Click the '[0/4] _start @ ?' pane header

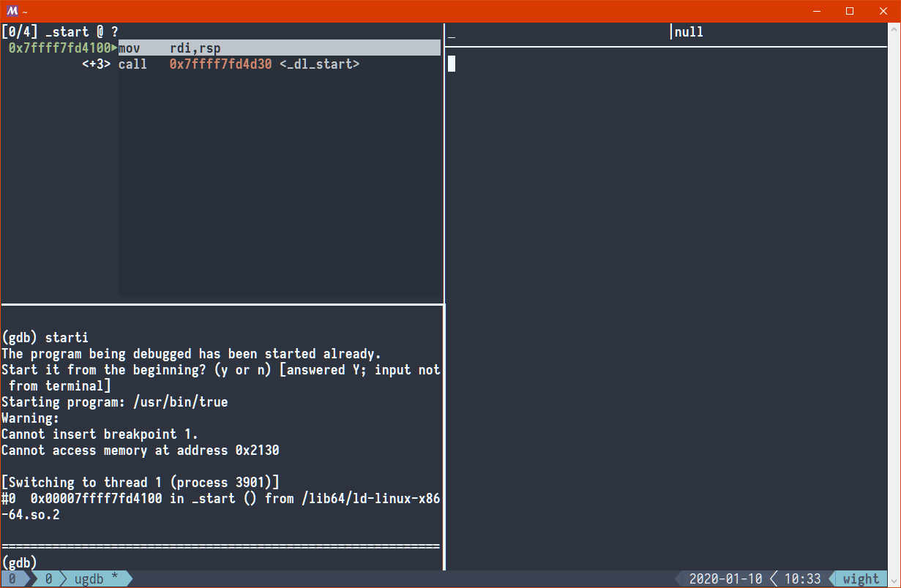pyautogui.click(x=60, y=32)
